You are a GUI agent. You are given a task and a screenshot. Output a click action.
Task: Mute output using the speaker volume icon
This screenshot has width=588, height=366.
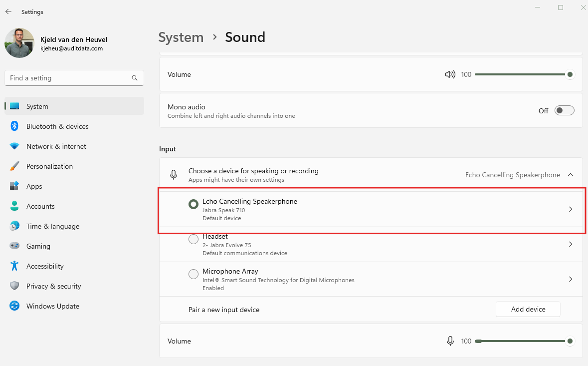(450, 74)
